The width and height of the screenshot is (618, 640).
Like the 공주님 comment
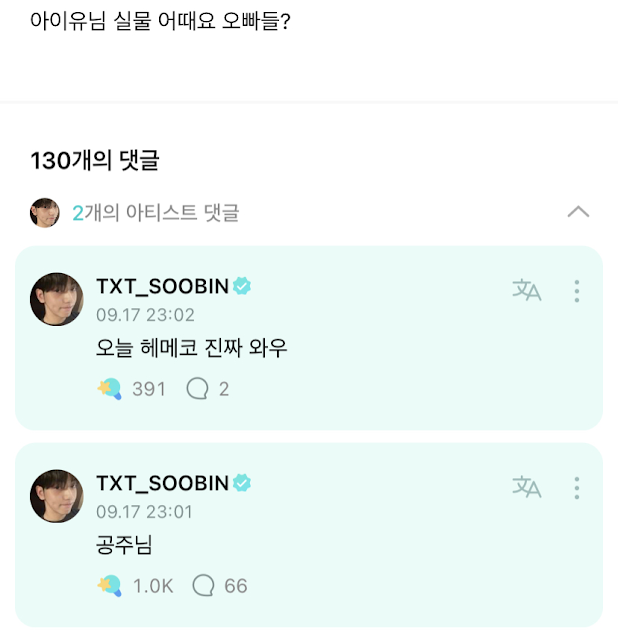pos(109,585)
